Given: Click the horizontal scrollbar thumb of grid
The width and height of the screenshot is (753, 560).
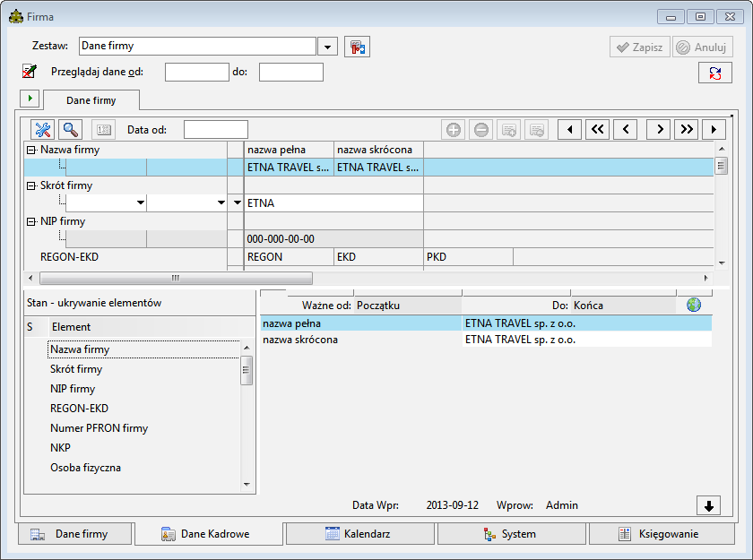Looking at the screenshot, I should point(176,278).
